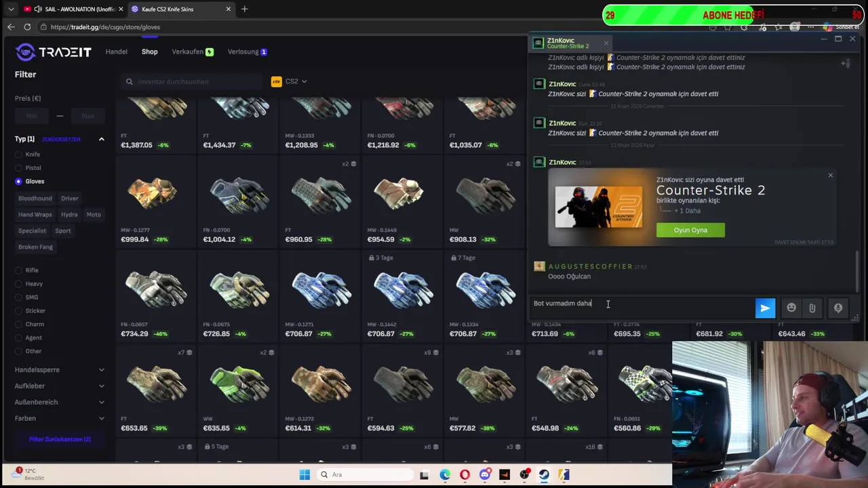
Task: Click the Windows Start button
Action: 304,474
